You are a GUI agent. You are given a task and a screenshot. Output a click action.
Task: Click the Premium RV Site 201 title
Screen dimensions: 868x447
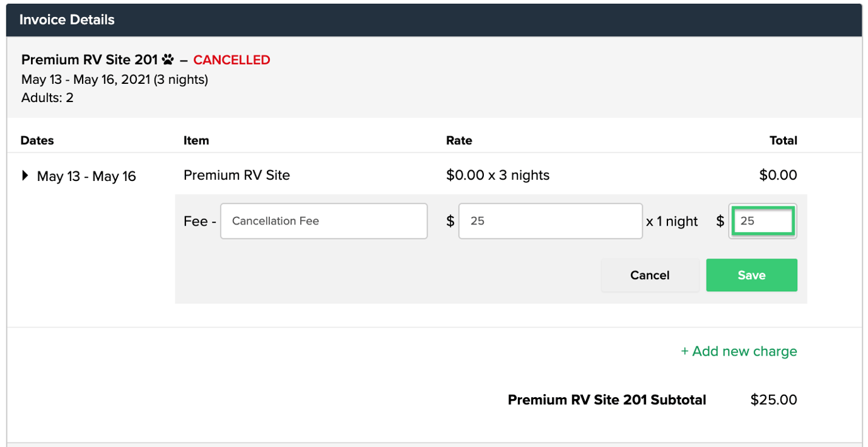click(x=89, y=60)
